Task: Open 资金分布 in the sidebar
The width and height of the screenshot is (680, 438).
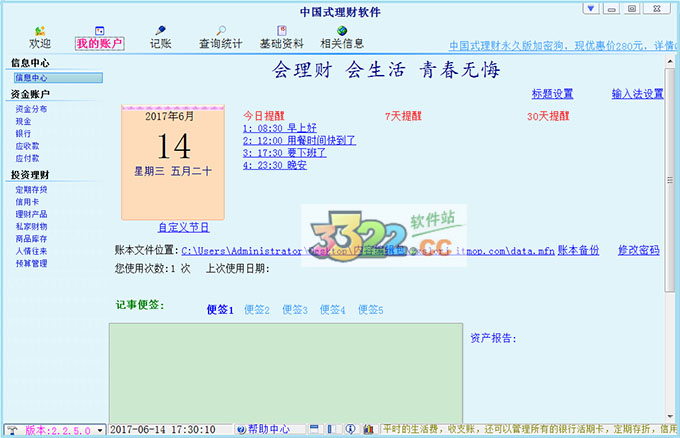Action: point(31,109)
